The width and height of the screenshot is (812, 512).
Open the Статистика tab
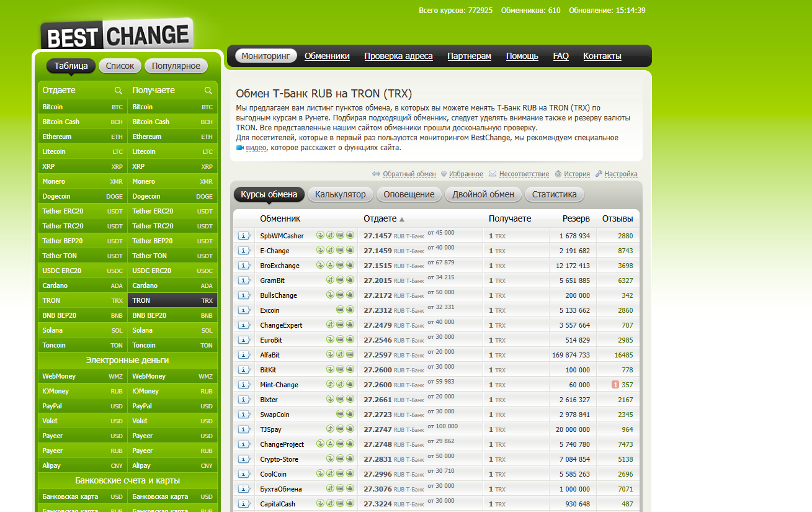pyautogui.click(x=554, y=194)
